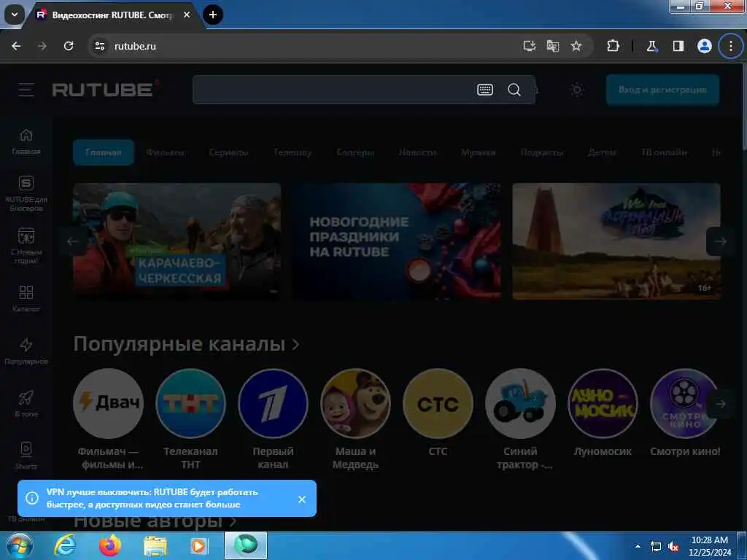
Task: Close the VPN warning notification
Action: pyautogui.click(x=301, y=499)
